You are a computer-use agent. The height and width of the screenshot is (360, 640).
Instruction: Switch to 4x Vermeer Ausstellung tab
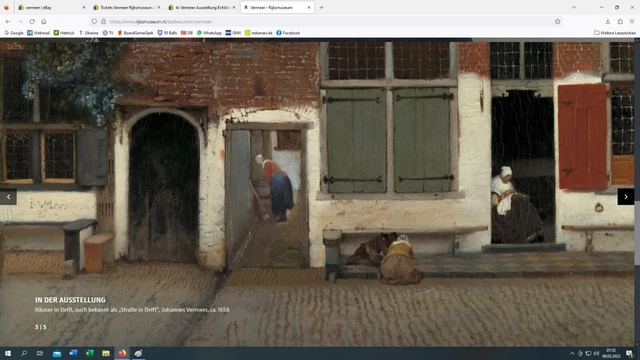click(202, 7)
